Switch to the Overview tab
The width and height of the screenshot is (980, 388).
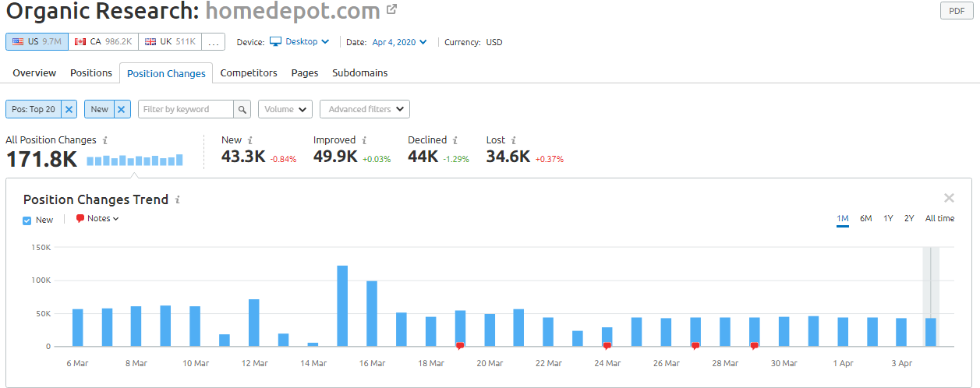click(34, 72)
